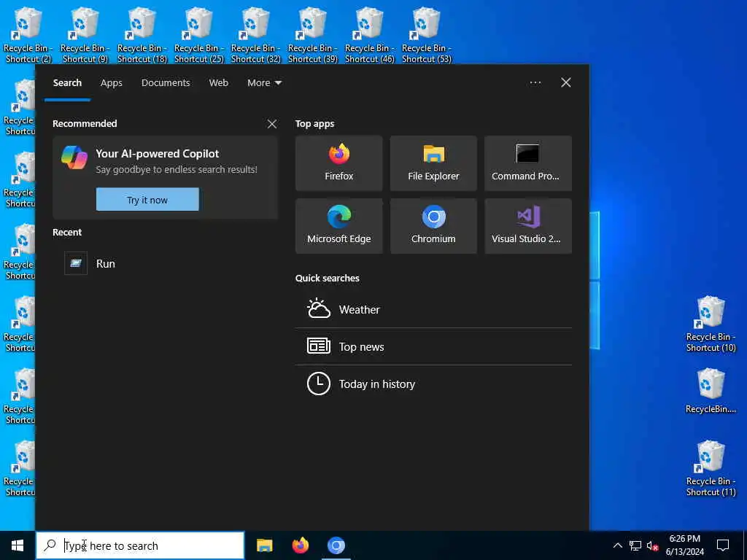Select the RecycleBin... desktop icon
The image size is (747, 560).
[x=711, y=391]
